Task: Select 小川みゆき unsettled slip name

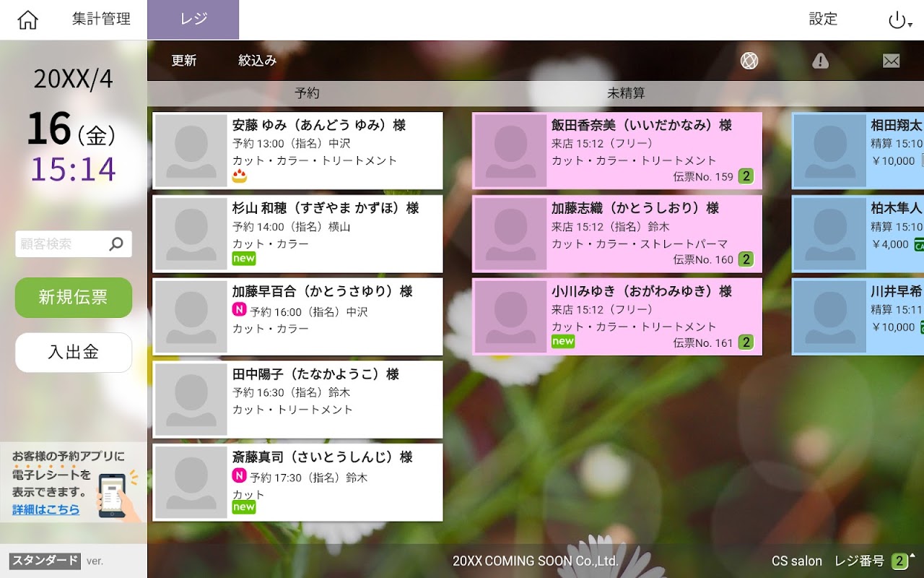Action: point(642,291)
